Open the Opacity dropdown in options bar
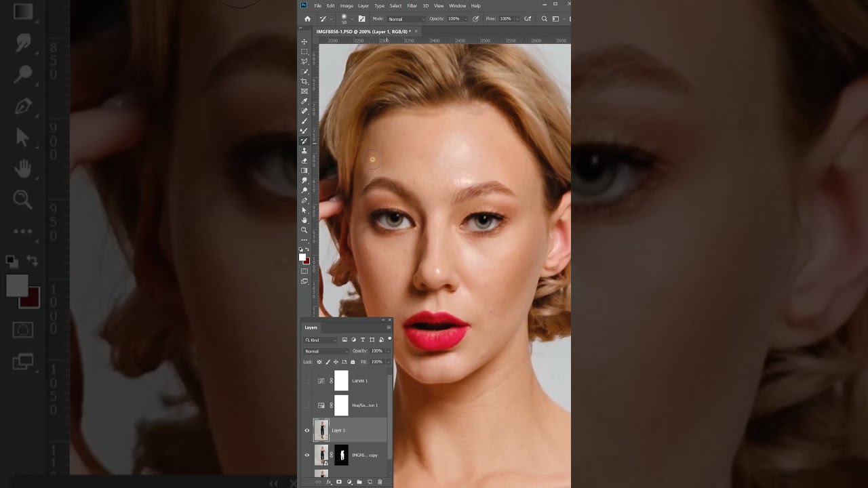Screen dimensions: 868x488 click(x=465, y=19)
